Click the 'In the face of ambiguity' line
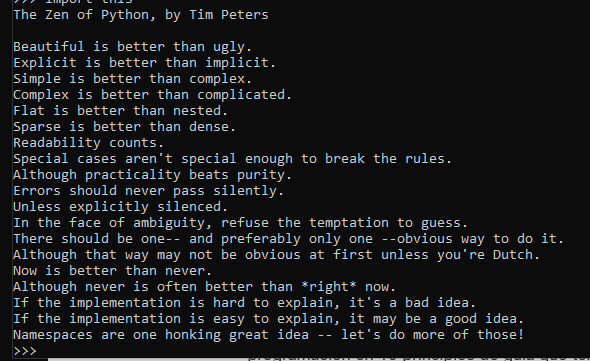 [240, 223]
